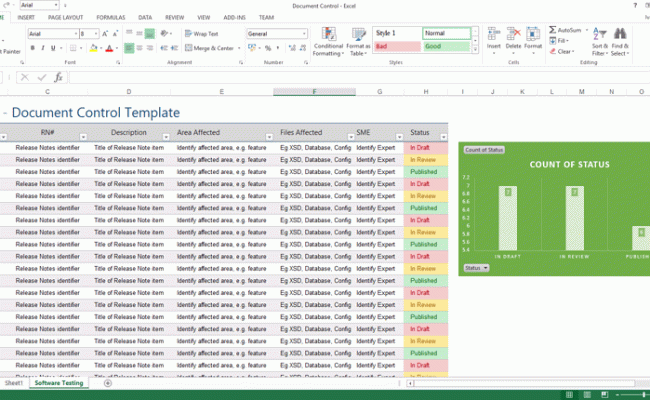The height and width of the screenshot is (400, 650).
Task: Open the Description column filter dropdown
Action: pyautogui.click(x=166, y=137)
